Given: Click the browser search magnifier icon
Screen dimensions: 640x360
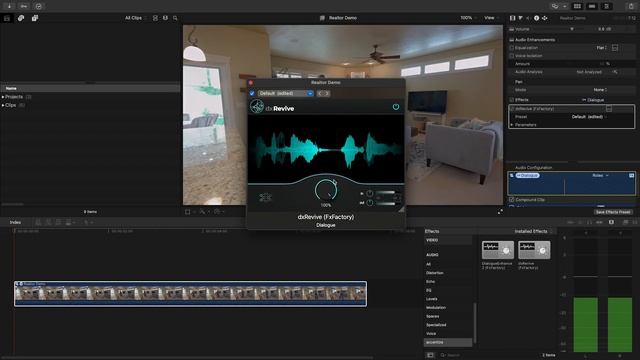Looking at the screenshot, I should pos(175,18).
